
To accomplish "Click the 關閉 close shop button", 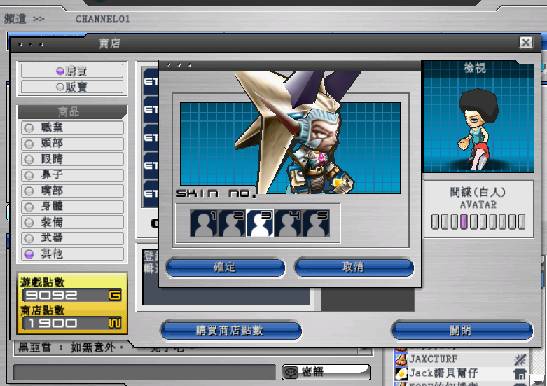I will coord(462,330).
